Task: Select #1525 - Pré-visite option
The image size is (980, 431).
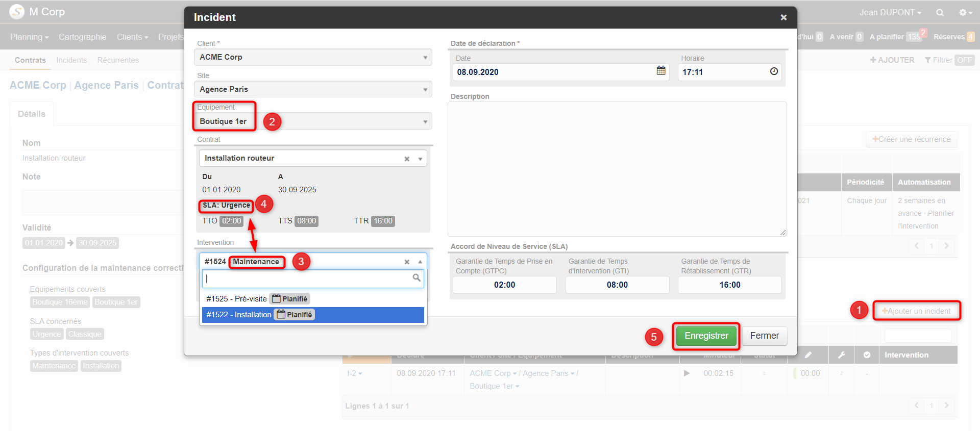Action: (x=313, y=299)
